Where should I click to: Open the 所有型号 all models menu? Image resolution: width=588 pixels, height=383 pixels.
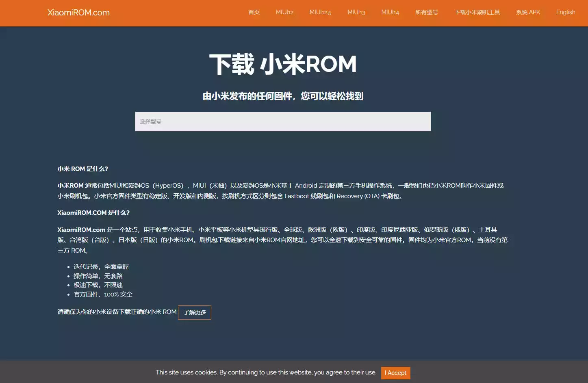427,12
